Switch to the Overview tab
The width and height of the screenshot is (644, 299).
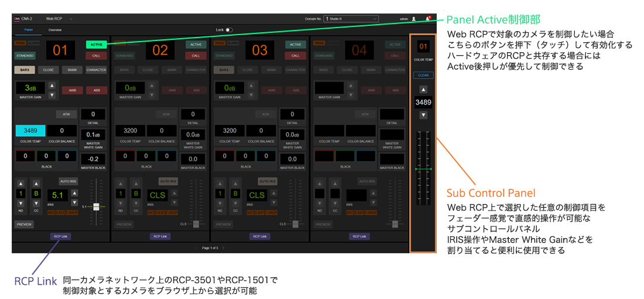[55, 29]
